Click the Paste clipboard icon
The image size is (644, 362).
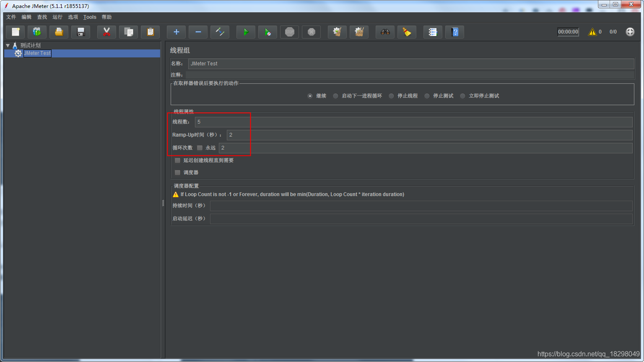tap(151, 32)
